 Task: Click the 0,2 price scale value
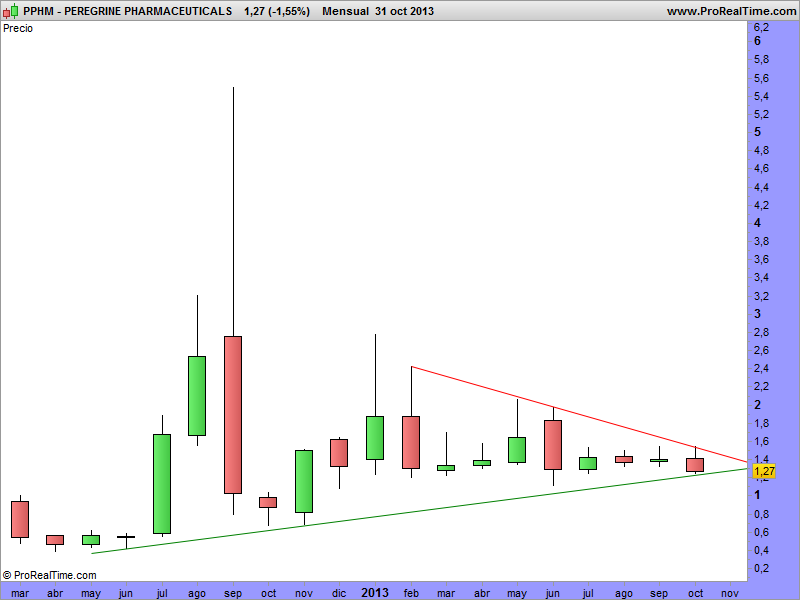[x=761, y=568]
